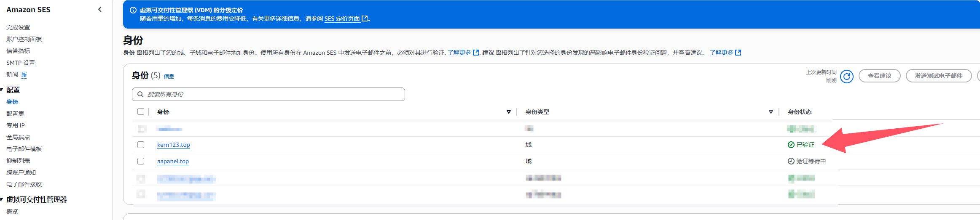Click second 了解更多 link after 查看建议

tap(722, 53)
